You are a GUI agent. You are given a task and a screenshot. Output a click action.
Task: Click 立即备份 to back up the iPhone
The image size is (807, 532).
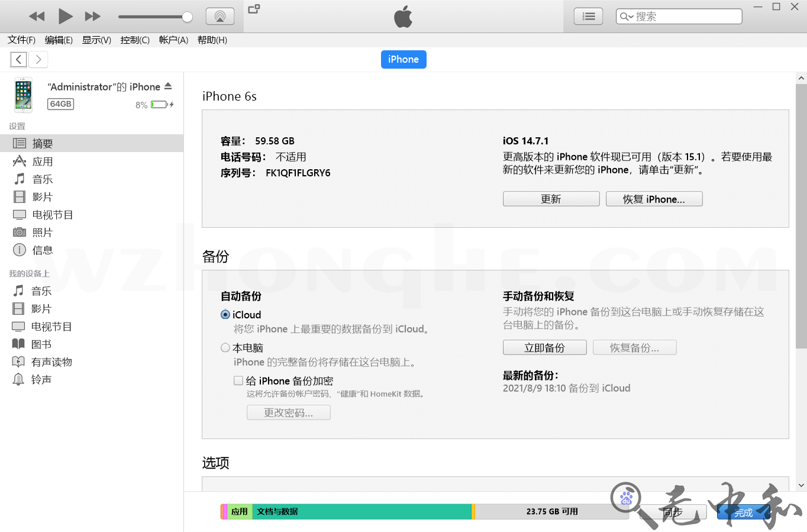pyautogui.click(x=544, y=347)
